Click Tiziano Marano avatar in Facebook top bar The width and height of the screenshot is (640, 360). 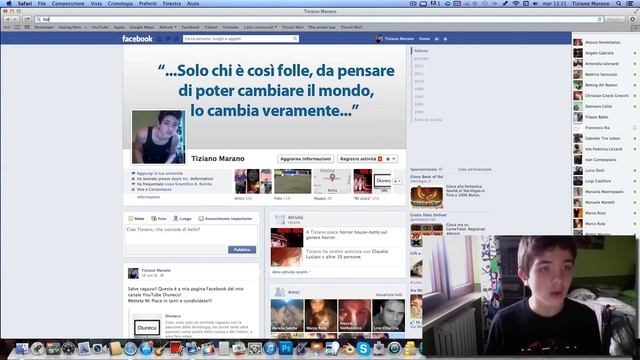point(379,39)
